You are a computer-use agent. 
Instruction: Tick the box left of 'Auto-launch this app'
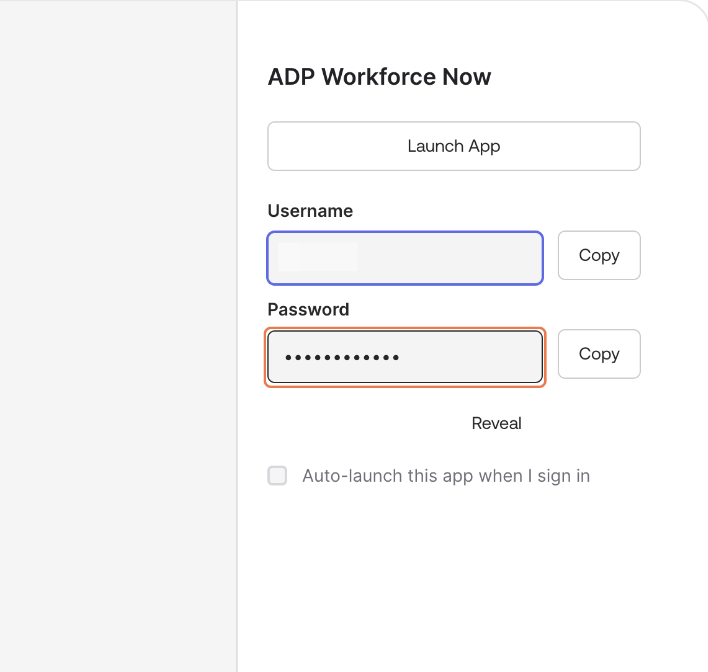[x=277, y=476]
